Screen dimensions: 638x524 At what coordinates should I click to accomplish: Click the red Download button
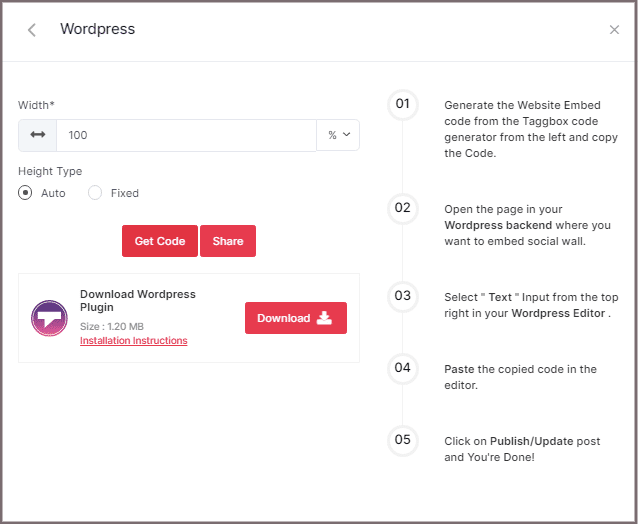[295, 318]
